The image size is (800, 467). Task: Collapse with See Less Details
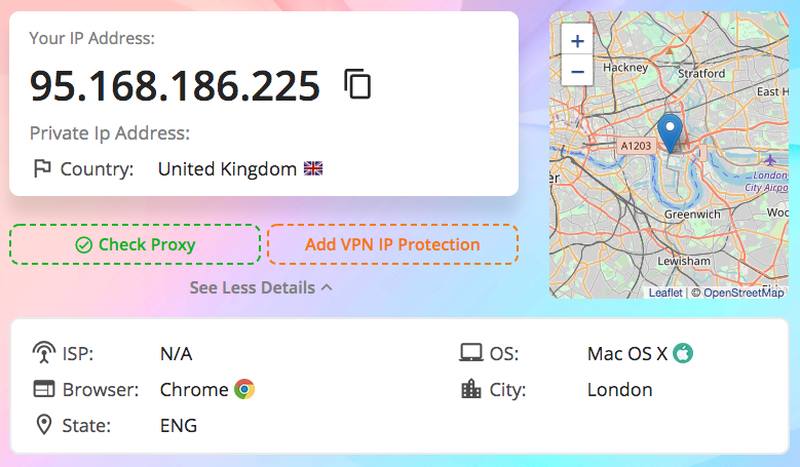click(x=261, y=288)
